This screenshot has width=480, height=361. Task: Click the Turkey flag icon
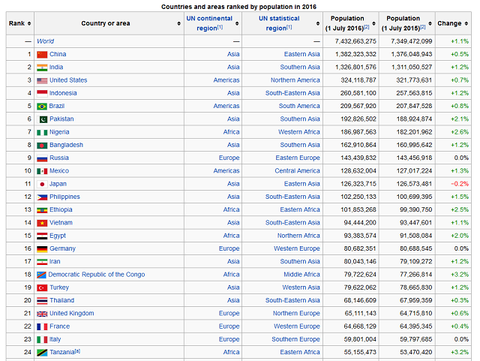pyautogui.click(x=42, y=288)
